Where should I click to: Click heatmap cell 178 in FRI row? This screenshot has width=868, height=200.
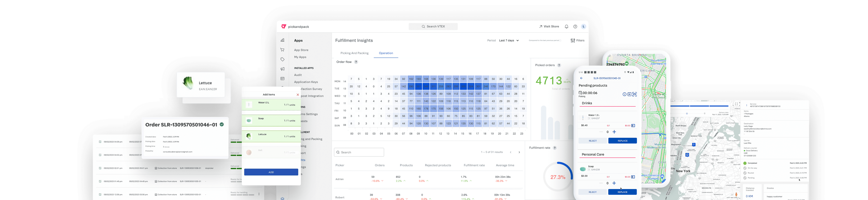[x=426, y=109]
